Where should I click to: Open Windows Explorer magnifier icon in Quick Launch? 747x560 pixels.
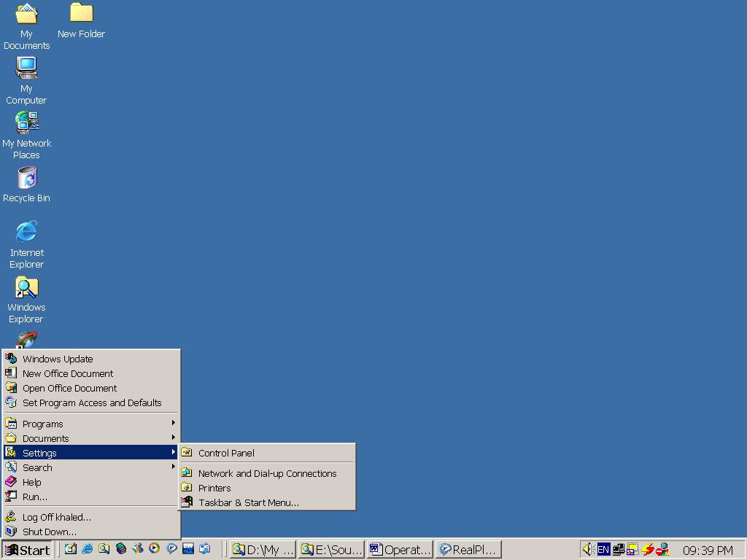[104, 549]
